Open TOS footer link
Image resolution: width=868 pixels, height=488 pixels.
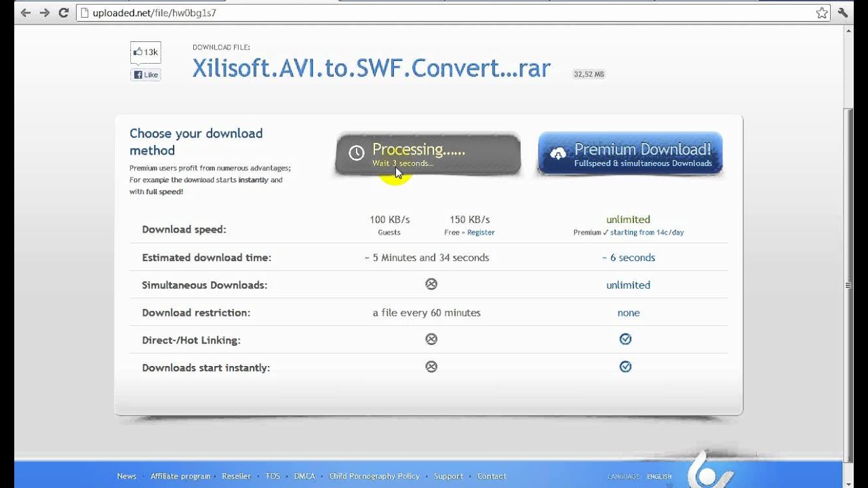(273, 476)
